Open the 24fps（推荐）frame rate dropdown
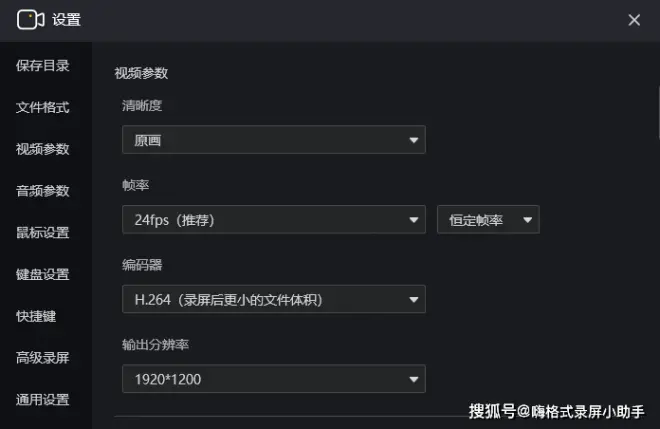The height and width of the screenshot is (429, 660). tap(274, 219)
